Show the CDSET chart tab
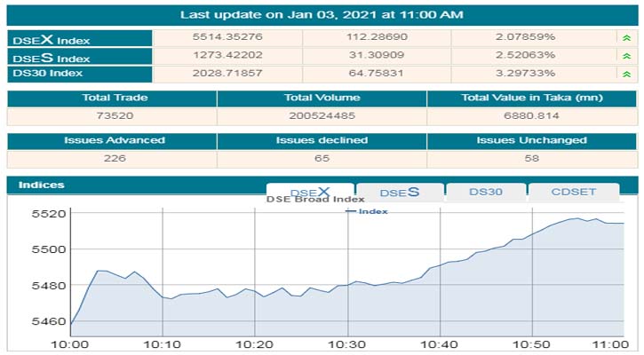 point(573,193)
